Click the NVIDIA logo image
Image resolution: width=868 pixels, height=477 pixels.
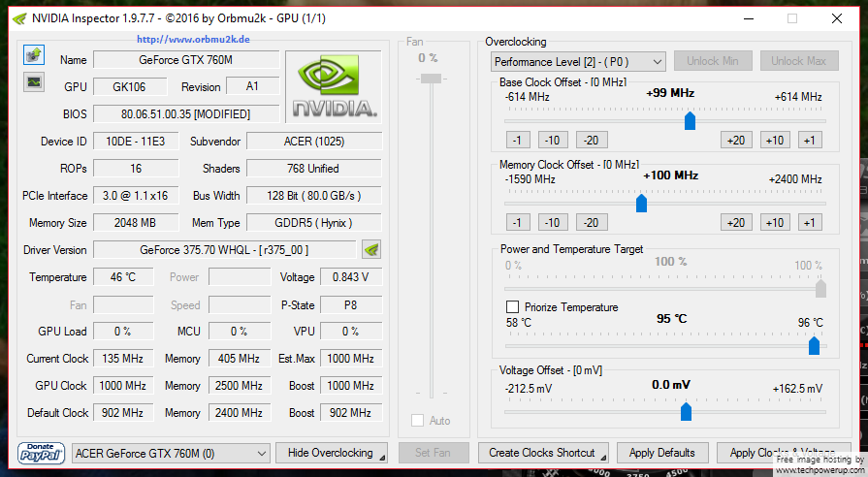334,87
